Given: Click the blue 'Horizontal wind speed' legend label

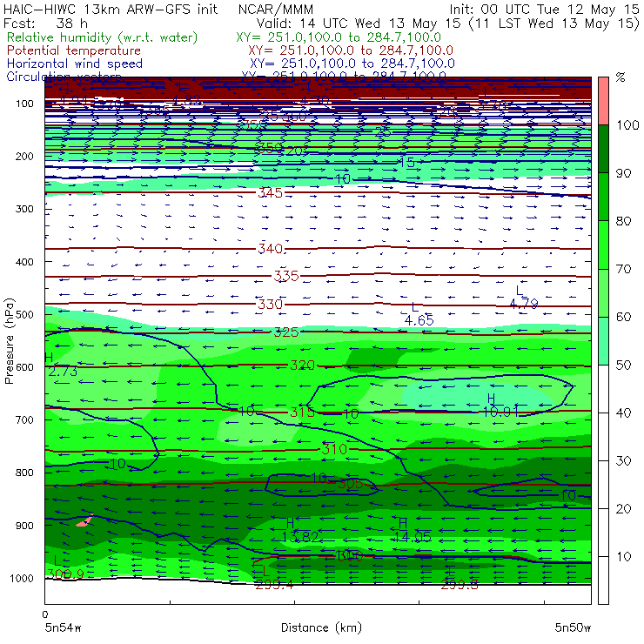Looking at the screenshot, I should [75, 64].
